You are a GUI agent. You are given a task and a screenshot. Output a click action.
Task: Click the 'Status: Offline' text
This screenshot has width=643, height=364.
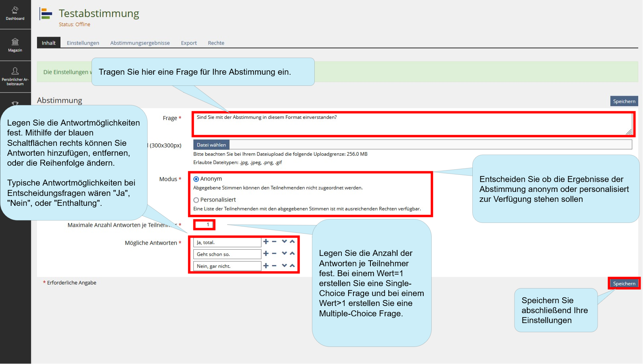tap(74, 24)
